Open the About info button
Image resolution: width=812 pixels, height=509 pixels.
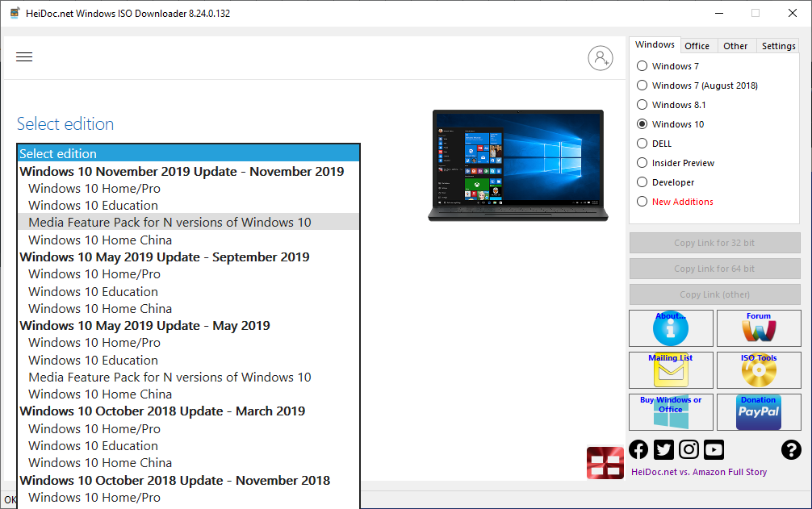tap(671, 328)
